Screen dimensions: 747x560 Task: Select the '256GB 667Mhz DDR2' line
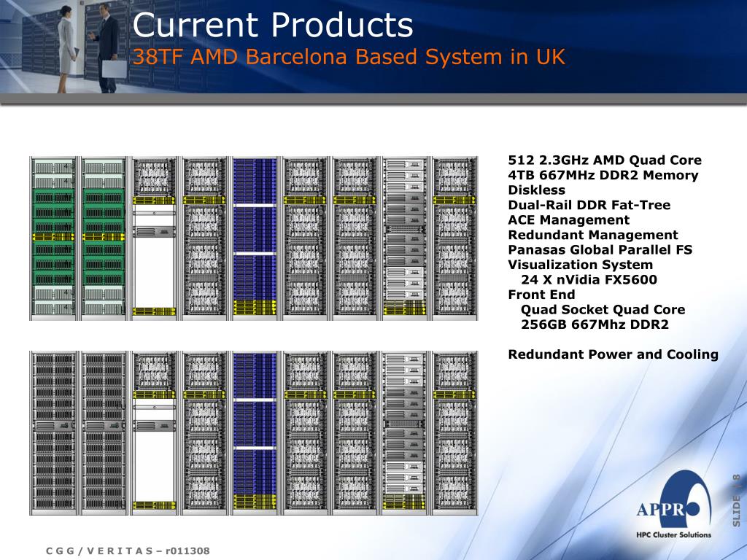pos(595,324)
